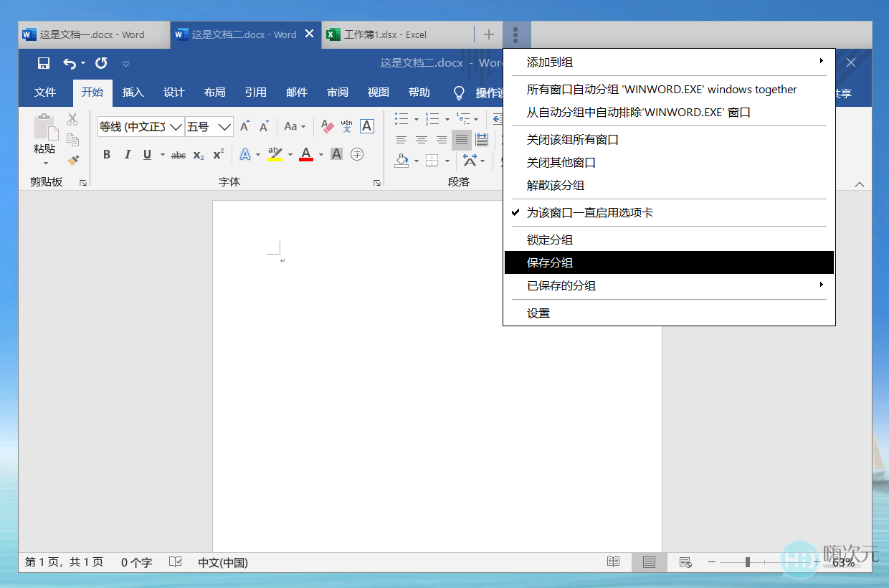Apply Strikethrough formatting
This screenshot has height=588, width=889.
[x=179, y=154]
